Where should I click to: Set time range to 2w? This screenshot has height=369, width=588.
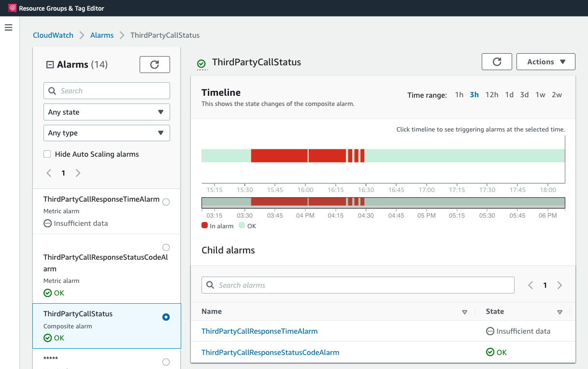click(x=557, y=95)
